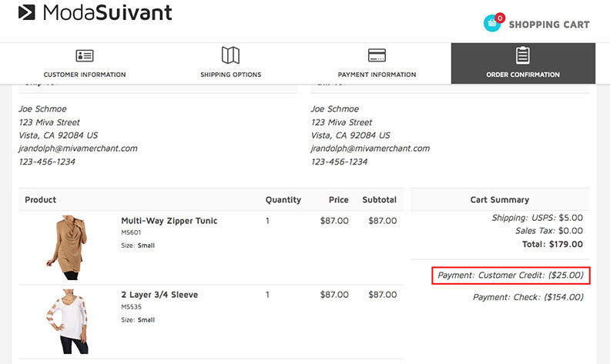Click the ModaSuivant brand name
This screenshot has width=610, height=364.
(107, 12)
